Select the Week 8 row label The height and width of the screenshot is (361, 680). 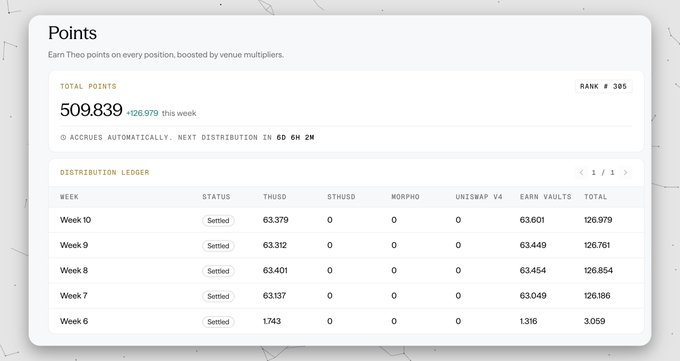[74, 270]
